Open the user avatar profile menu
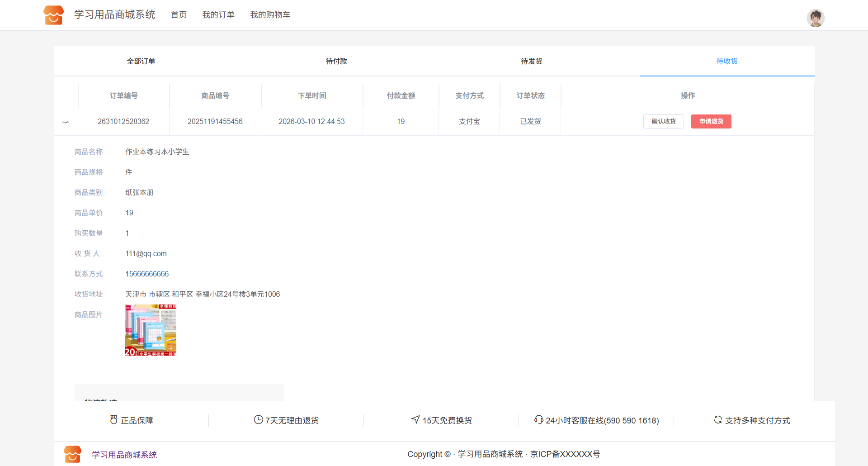The width and height of the screenshot is (868, 466). [x=815, y=18]
